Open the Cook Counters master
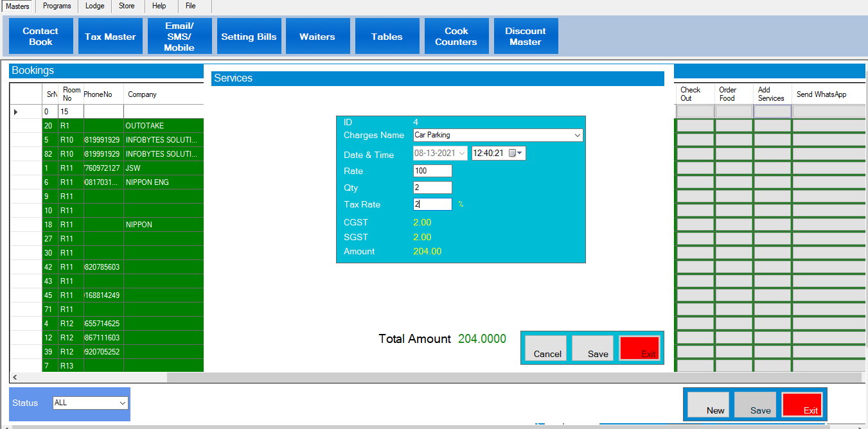Image resolution: width=868 pixels, height=429 pixels. (456, 37)
